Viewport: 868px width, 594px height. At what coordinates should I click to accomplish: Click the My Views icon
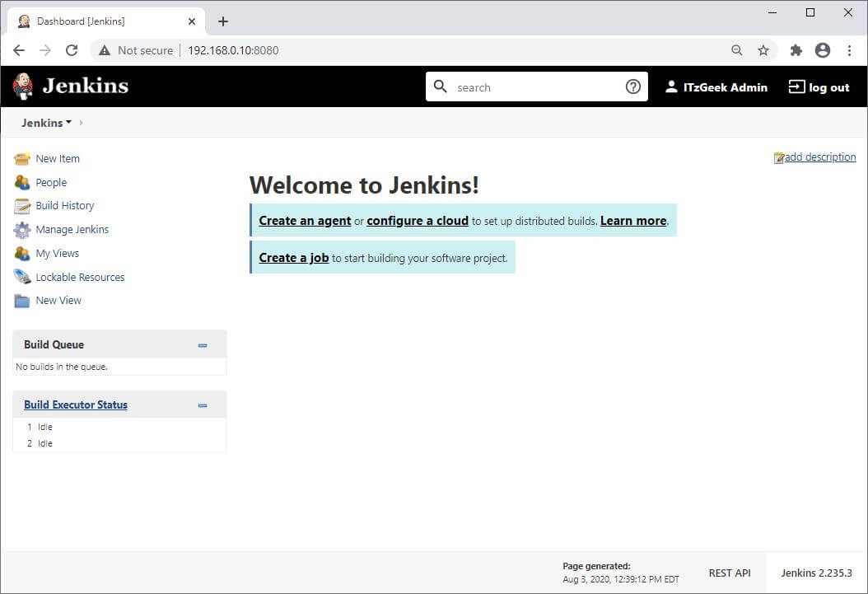point(22,254)
